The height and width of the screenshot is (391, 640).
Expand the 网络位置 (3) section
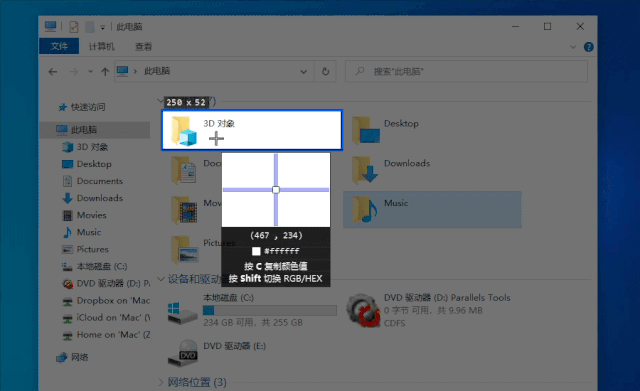tap(161, 382)
